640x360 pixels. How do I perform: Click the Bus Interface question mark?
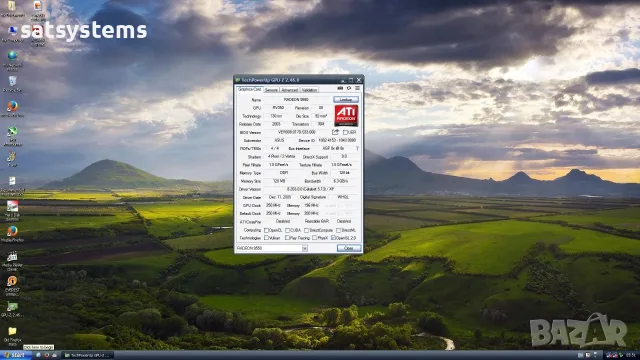(x=358, y=149)
